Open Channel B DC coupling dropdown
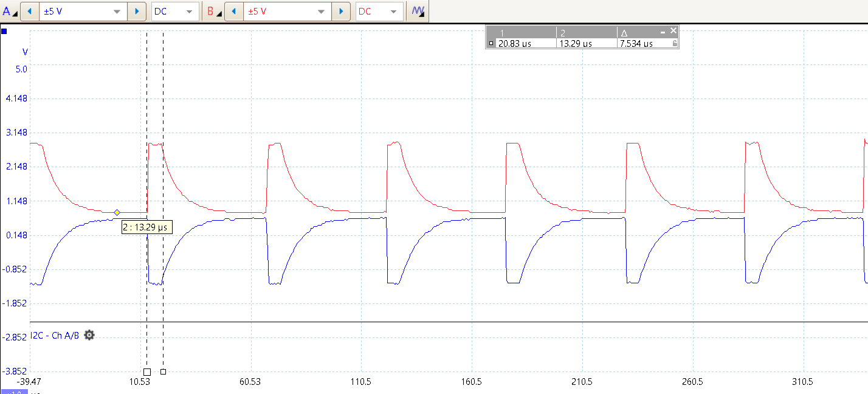This screenshot has height=394, width=868. coord(379,11)
